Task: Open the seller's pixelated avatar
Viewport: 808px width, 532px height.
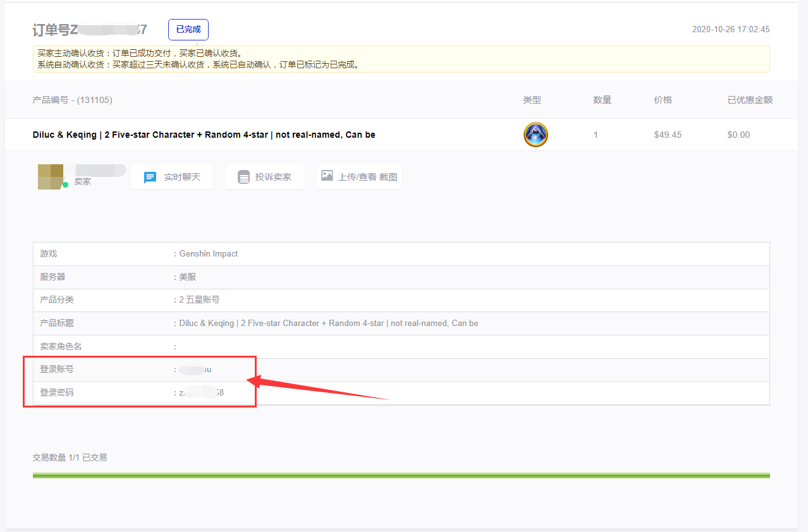Action: tap(51, 176)
